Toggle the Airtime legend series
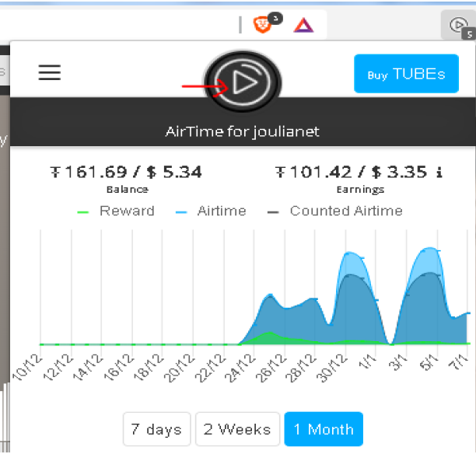 click(211, 211)
